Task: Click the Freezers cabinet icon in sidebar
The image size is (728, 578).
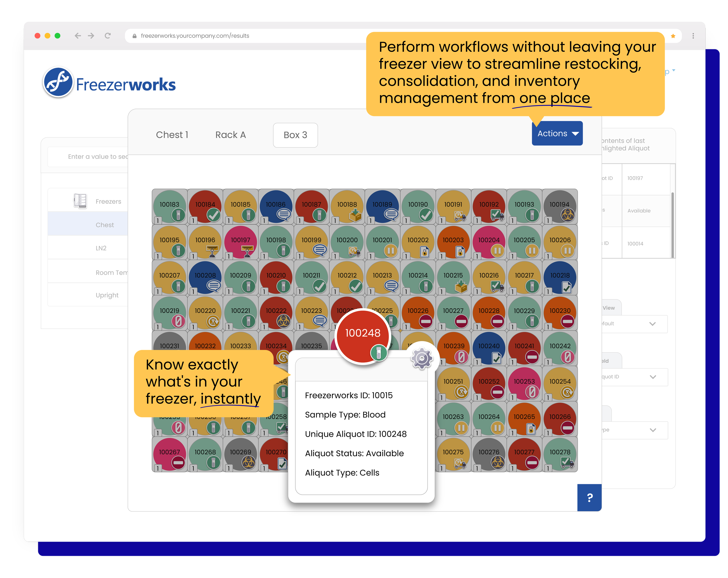Action: point(80,201)
